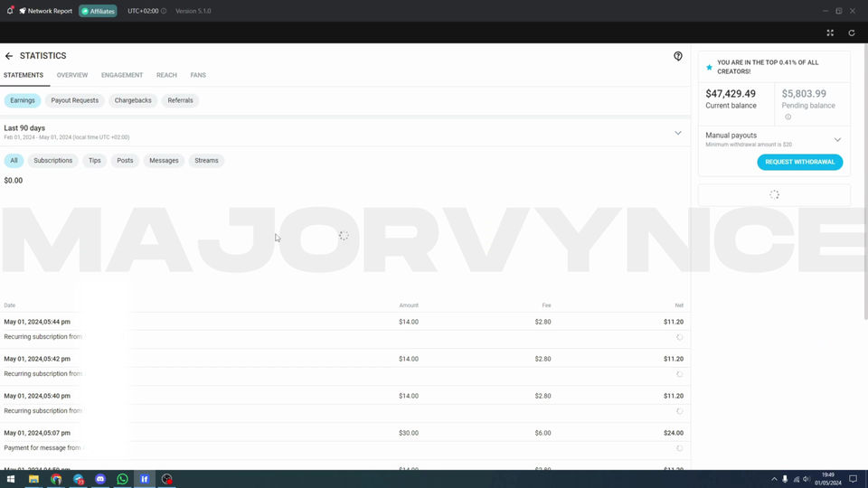Switch to the Statements tab

click(24, 75)
